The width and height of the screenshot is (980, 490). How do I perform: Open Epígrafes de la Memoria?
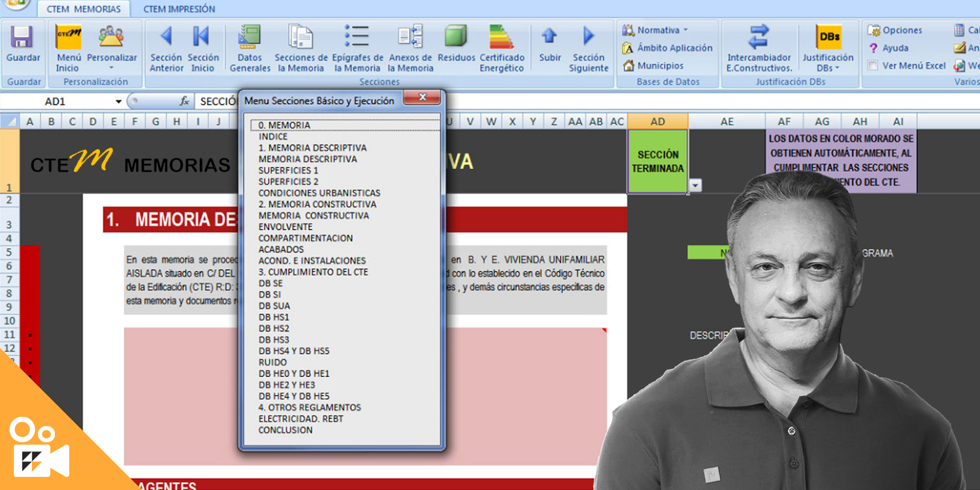click(x=357, y=49)
